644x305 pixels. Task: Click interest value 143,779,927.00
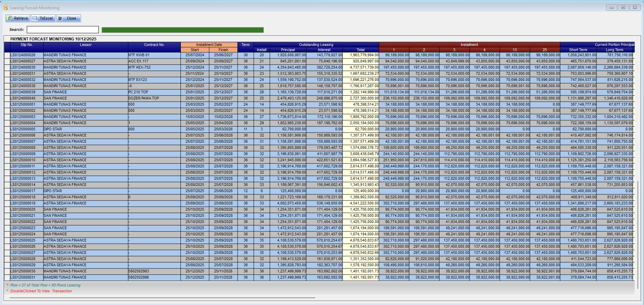(x=329, y=55)
